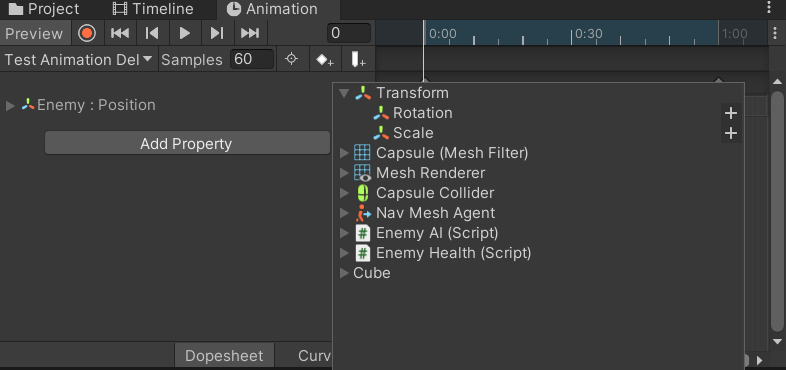Toggle Preview mode

point(35,34)
